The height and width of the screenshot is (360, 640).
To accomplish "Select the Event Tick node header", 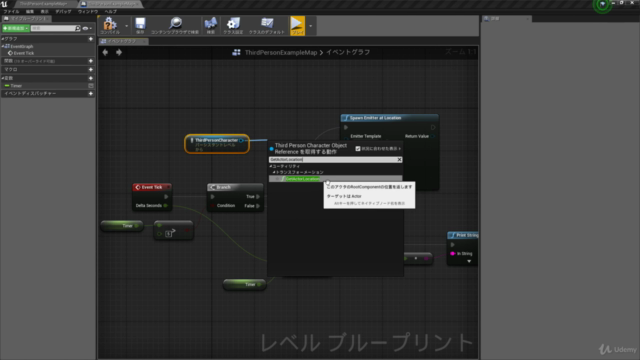I will click(x=152, y=187).
